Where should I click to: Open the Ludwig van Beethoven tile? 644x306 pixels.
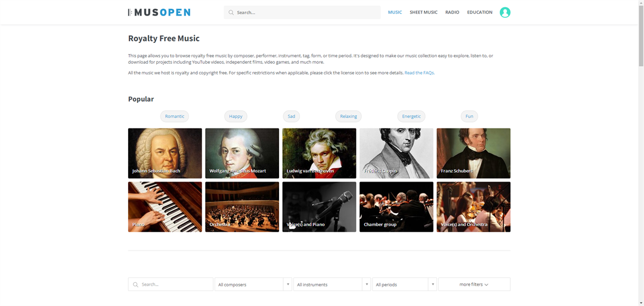click(319, 154)
